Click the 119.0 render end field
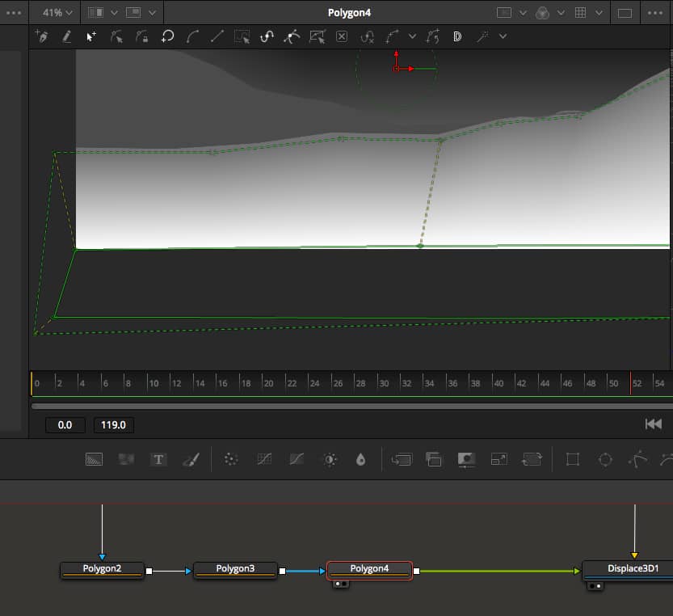 coord(113,425)
